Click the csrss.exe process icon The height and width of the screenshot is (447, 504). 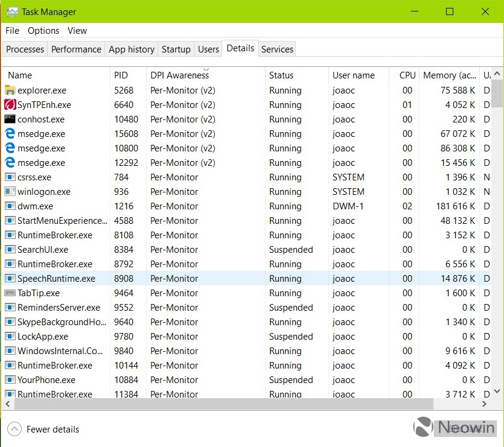tap(10, 177)
